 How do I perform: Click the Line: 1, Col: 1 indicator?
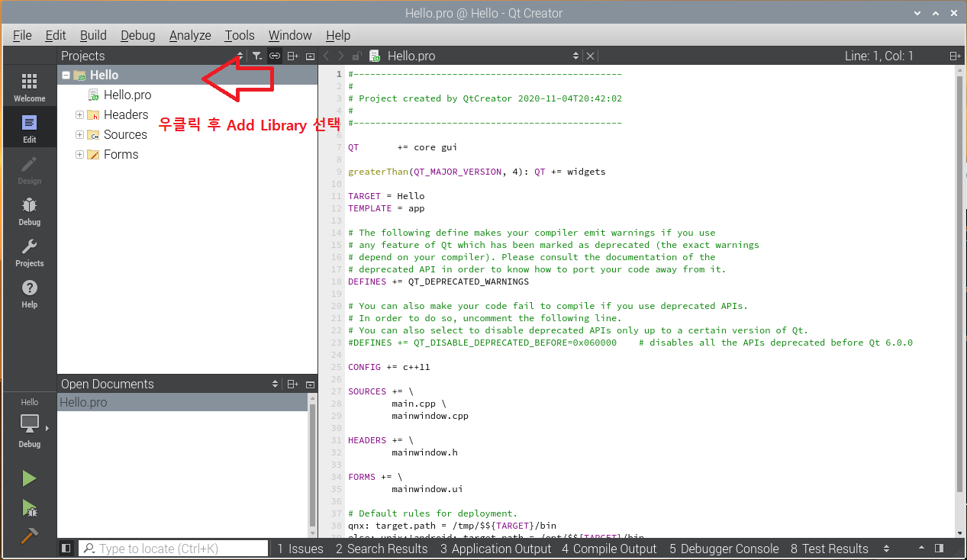[878, 56]
